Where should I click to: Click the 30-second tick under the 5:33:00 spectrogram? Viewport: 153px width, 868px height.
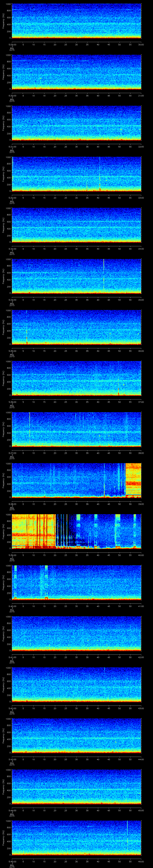click(x=77, y=249)
